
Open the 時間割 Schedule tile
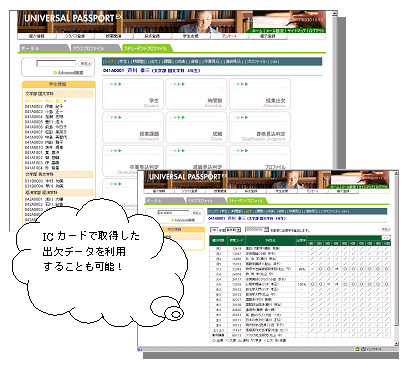pos(196,94)
